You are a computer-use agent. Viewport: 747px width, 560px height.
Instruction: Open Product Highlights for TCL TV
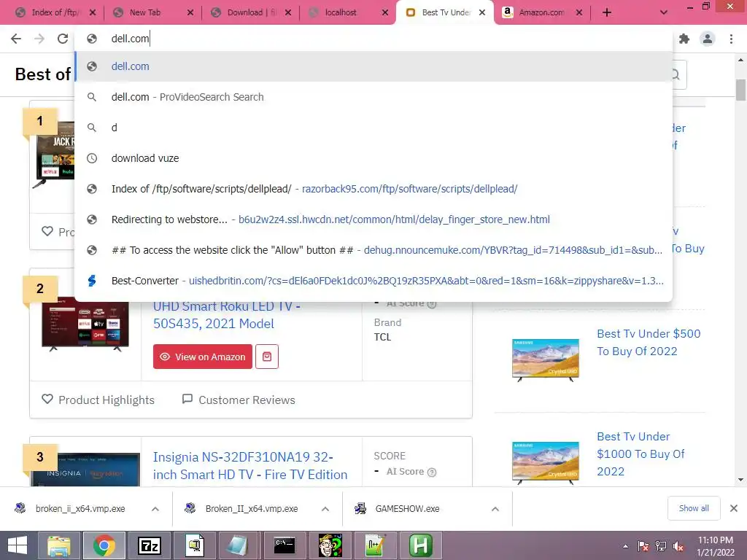[98, 400]
